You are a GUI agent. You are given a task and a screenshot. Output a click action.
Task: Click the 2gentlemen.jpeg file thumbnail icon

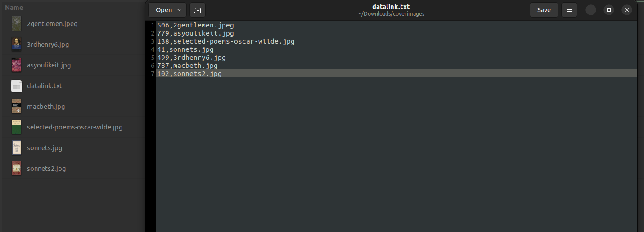pos(17,24)
